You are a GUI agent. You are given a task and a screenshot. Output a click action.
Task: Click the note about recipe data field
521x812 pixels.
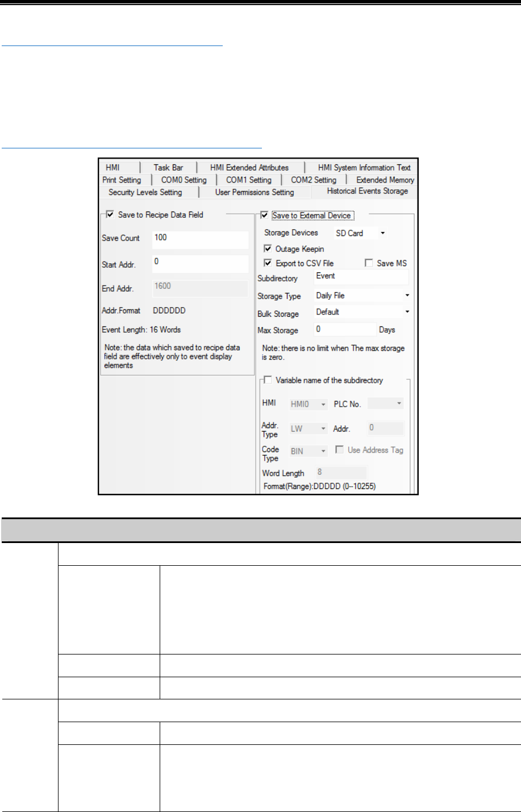[172, 357]
